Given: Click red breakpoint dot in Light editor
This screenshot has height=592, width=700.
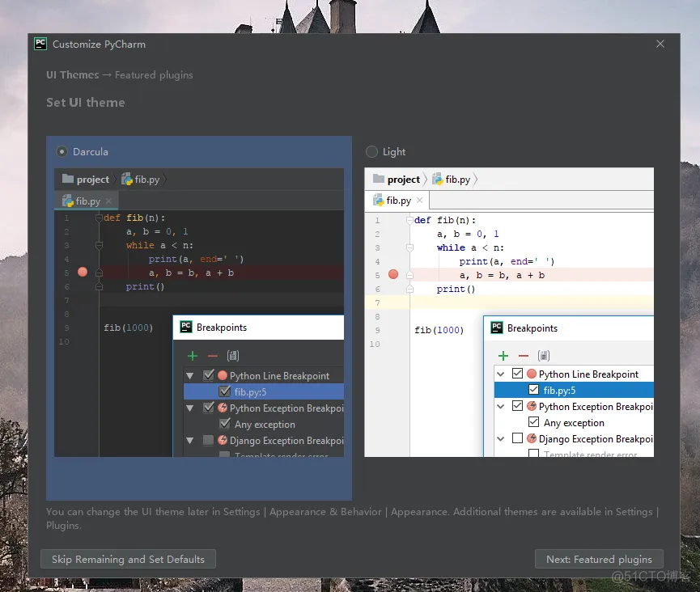Looking at the screenshot, I should pos(393,274).
